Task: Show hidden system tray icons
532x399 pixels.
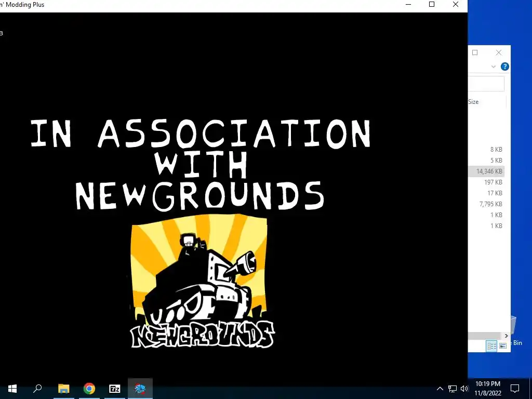Action: pyautogui.click(x=440, y=389)
